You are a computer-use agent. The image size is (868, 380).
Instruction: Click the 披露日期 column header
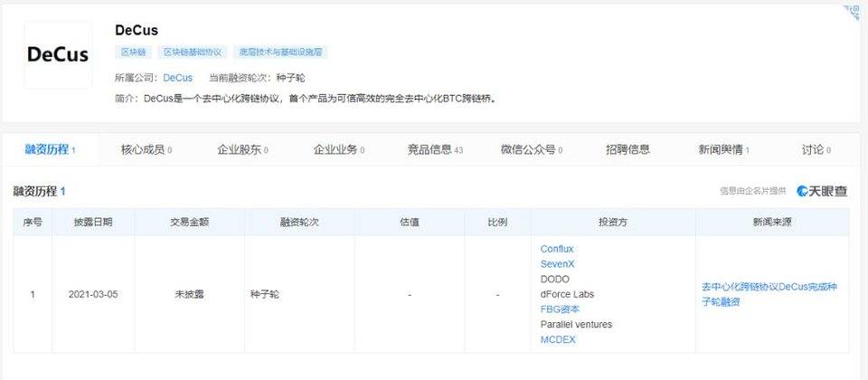(93, 223)
